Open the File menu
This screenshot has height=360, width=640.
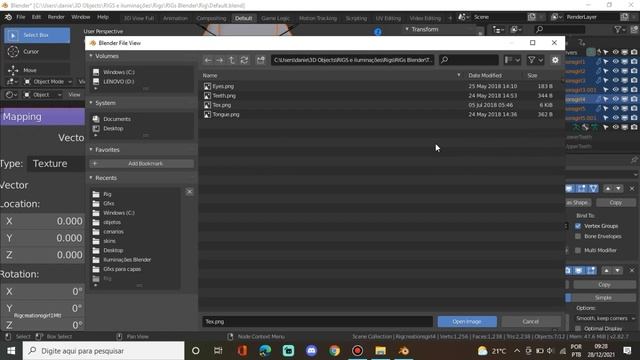[x=20, y=17]
